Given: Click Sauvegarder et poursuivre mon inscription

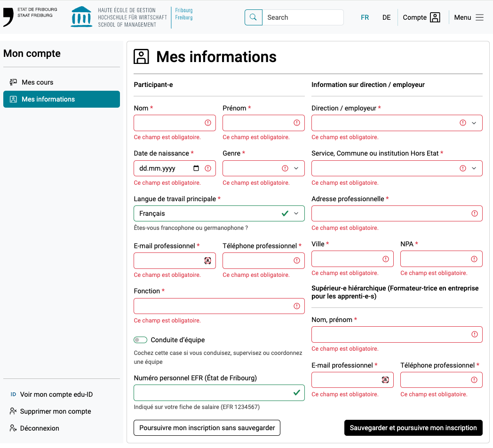Looking at the screenshot, I should click(413, 428).
